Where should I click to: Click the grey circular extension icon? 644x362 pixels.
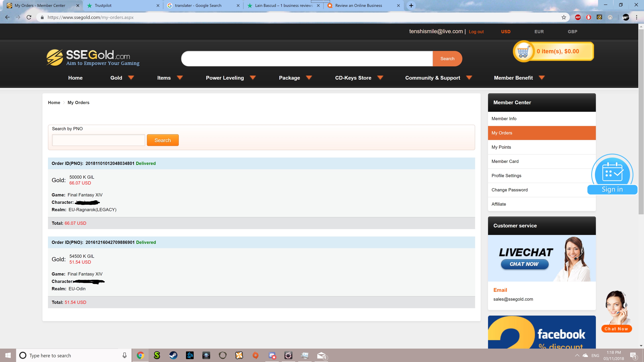610,17
